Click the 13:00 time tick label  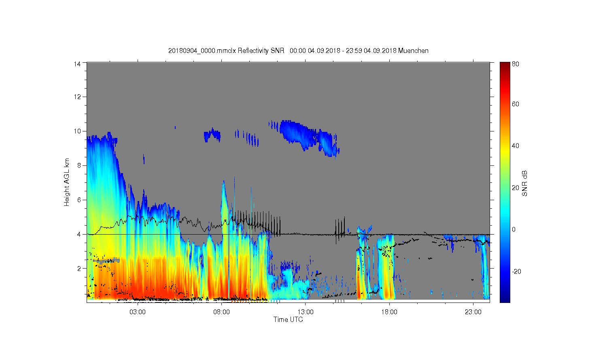pos(306,312)
